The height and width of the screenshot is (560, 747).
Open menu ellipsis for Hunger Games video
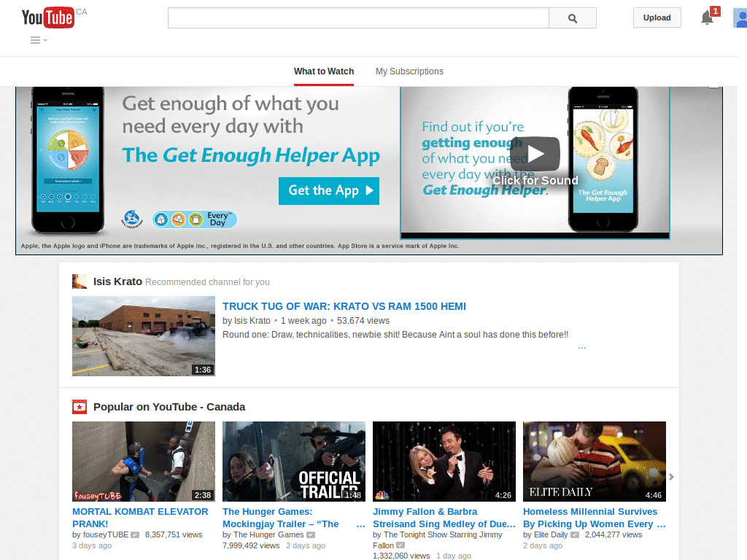[x=360, y=525]
